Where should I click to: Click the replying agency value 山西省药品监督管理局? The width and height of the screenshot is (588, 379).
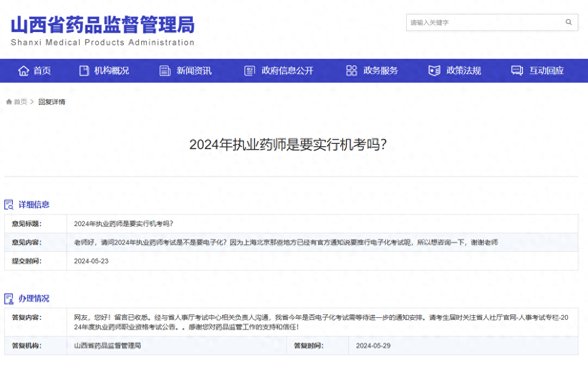coord(108,346)
